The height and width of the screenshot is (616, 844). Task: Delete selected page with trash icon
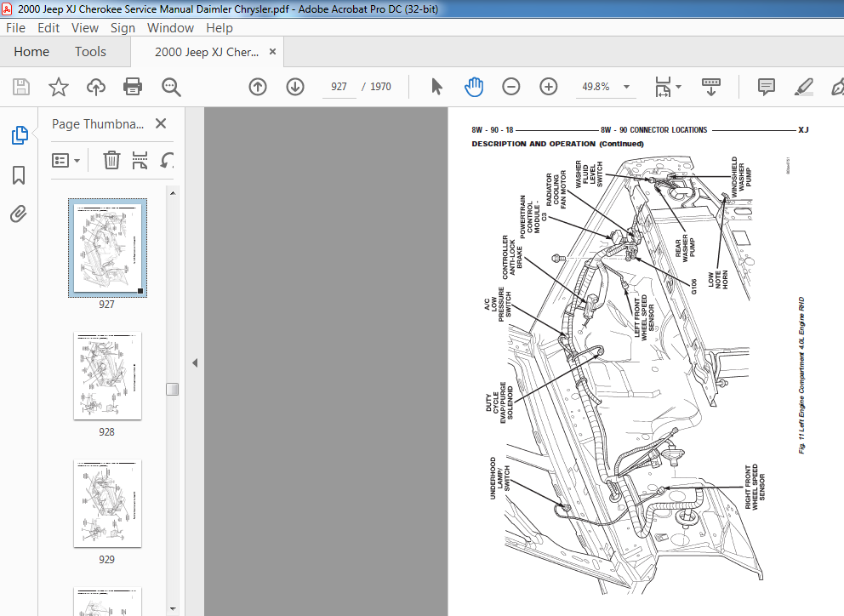click(x=111, y=160)
